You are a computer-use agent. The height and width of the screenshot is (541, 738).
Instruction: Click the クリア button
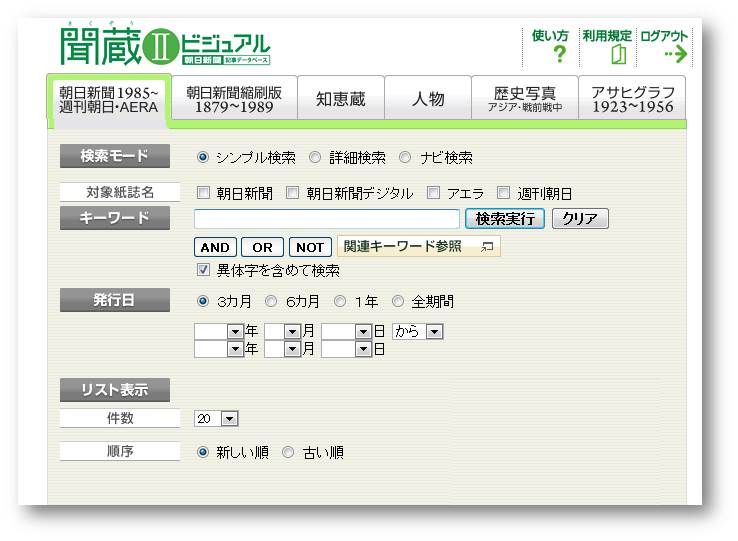580,218
